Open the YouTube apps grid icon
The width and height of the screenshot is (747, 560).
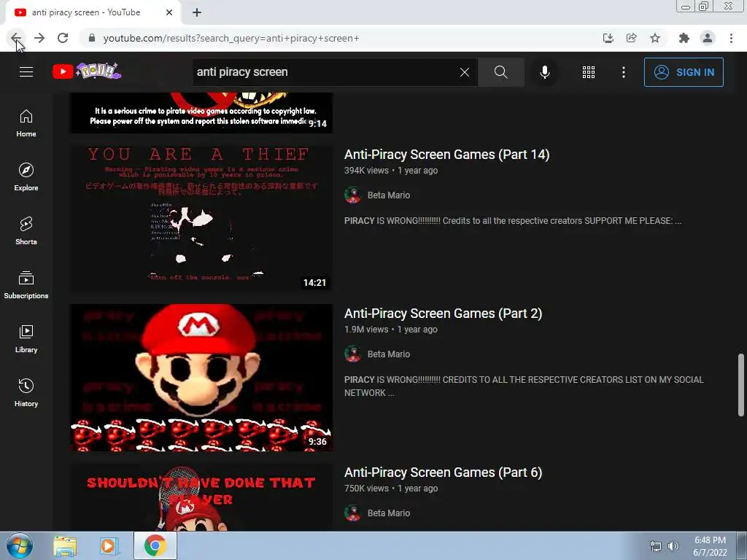pos(589,72)
